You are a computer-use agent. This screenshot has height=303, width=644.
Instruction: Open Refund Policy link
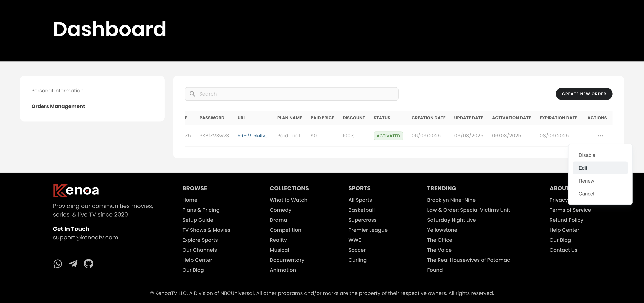[x=566, y=220]
